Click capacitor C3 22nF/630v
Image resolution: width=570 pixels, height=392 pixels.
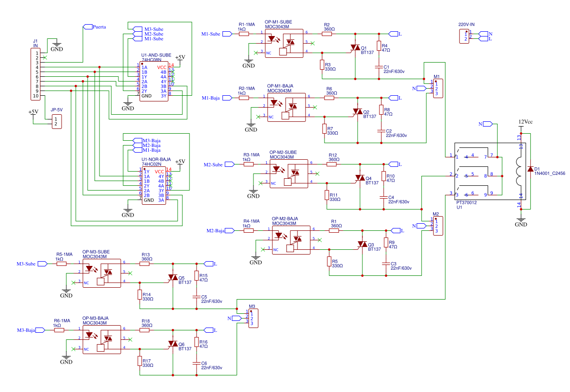386,264
